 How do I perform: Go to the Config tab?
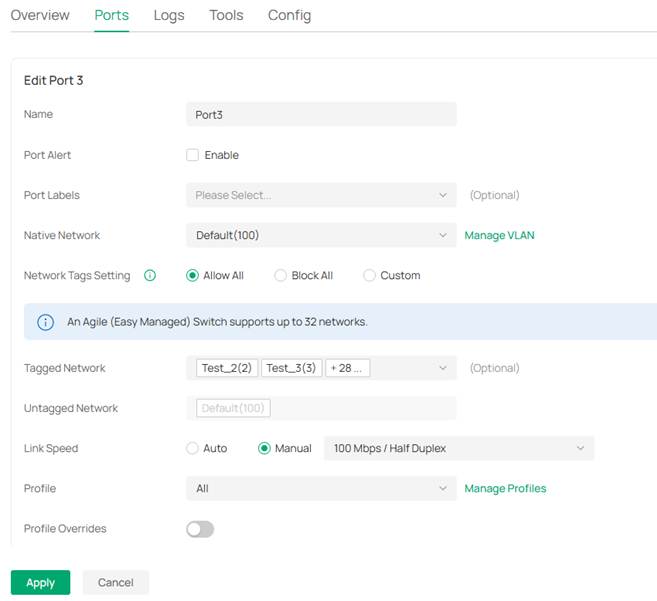289,15
